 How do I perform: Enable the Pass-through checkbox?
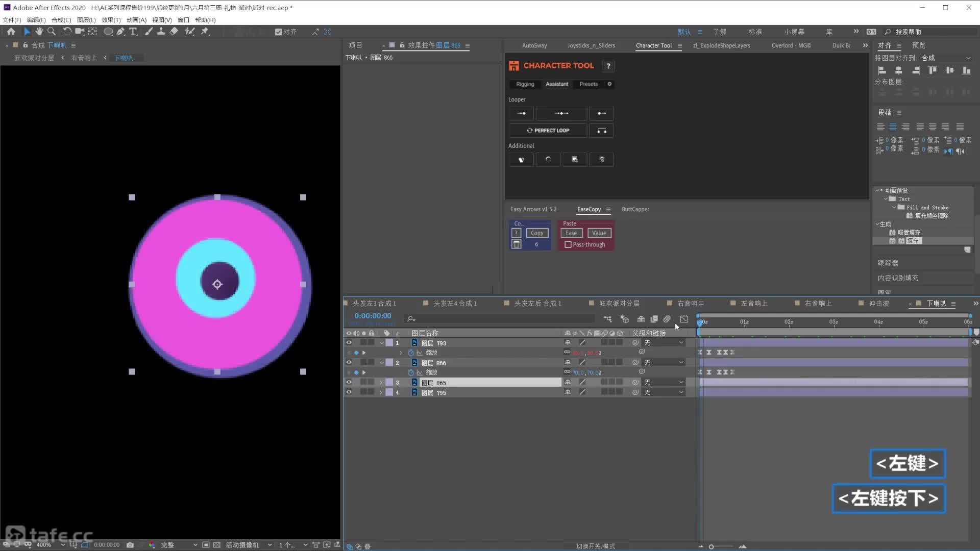[568, 245]
